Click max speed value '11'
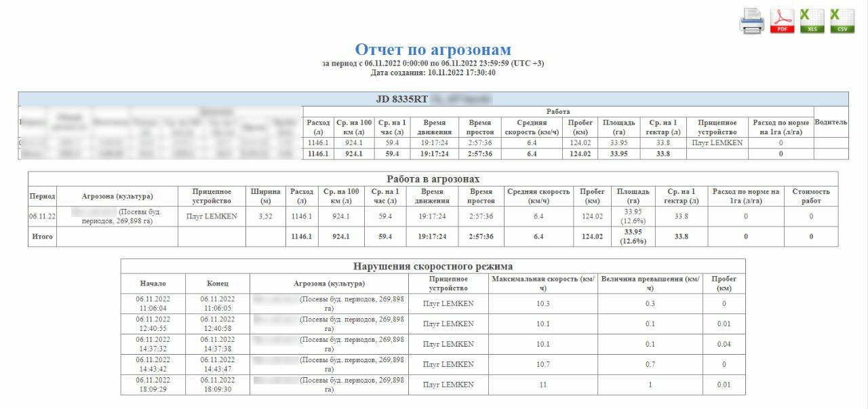The height and width of the screenshot is (409, 868). point(542,385)
